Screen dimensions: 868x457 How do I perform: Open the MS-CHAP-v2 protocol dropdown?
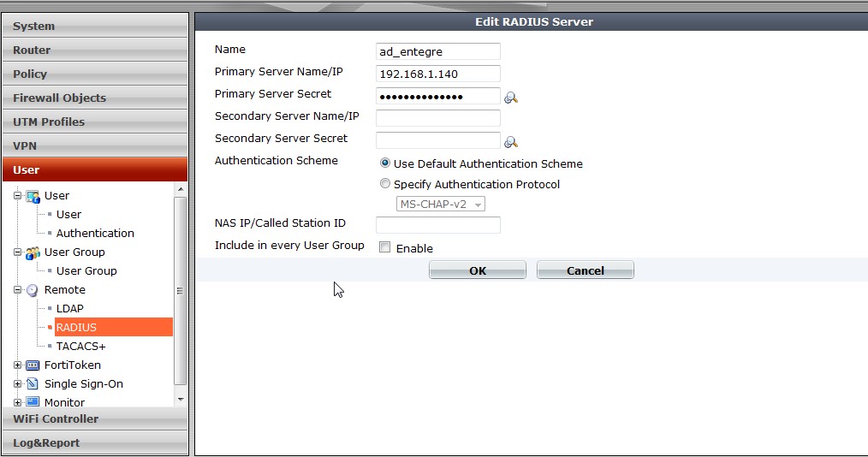(441, 204)
